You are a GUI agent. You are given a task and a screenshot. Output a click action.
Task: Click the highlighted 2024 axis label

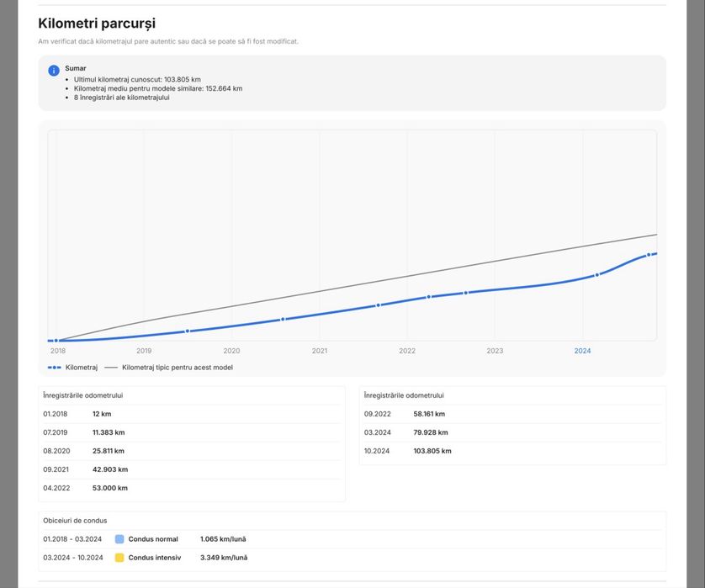582,351
